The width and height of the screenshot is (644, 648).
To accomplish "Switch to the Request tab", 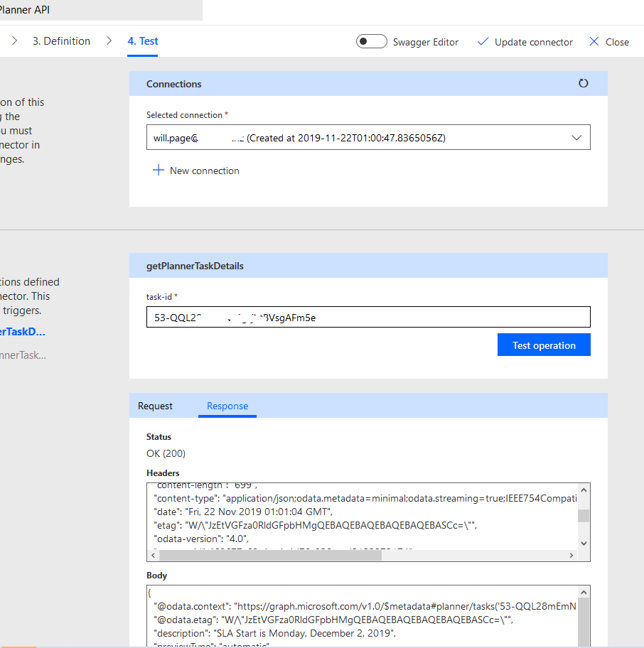I will [155, 406].
